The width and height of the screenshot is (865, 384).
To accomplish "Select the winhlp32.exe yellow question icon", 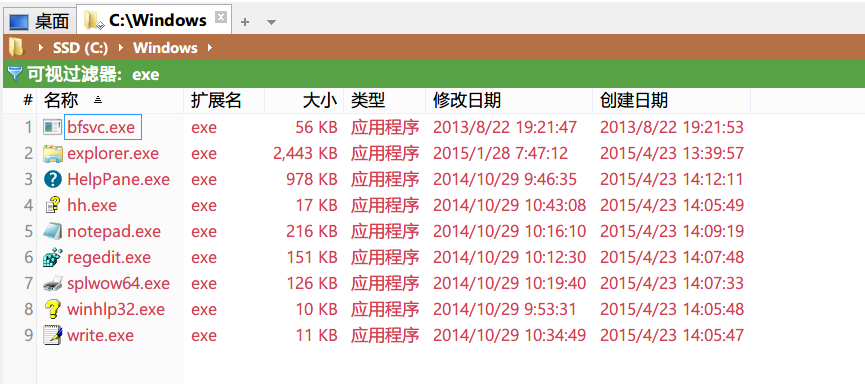I will coord(52,309).
